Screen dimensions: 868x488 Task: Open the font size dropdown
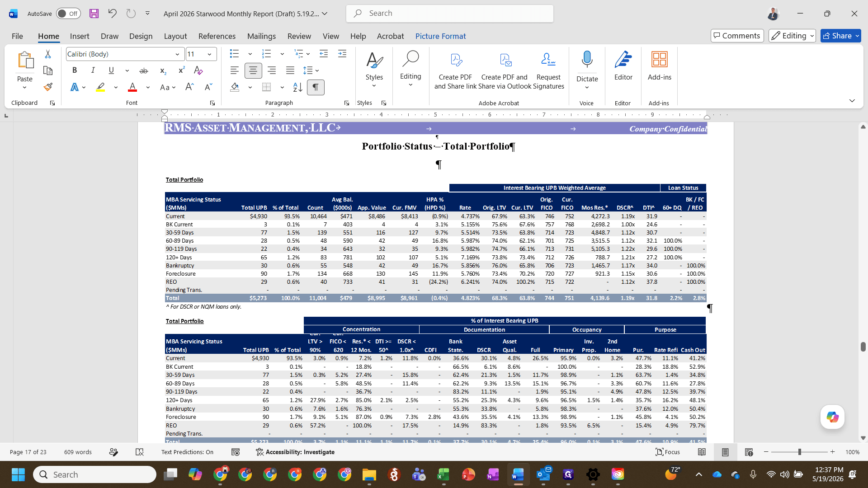tap(209, 54)
